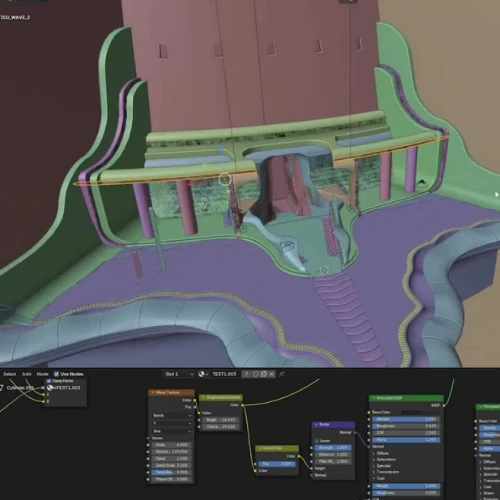Toggle the Use Nodes checkbox
This screenshot has height=500, width=500.
(x=56, y=374)
